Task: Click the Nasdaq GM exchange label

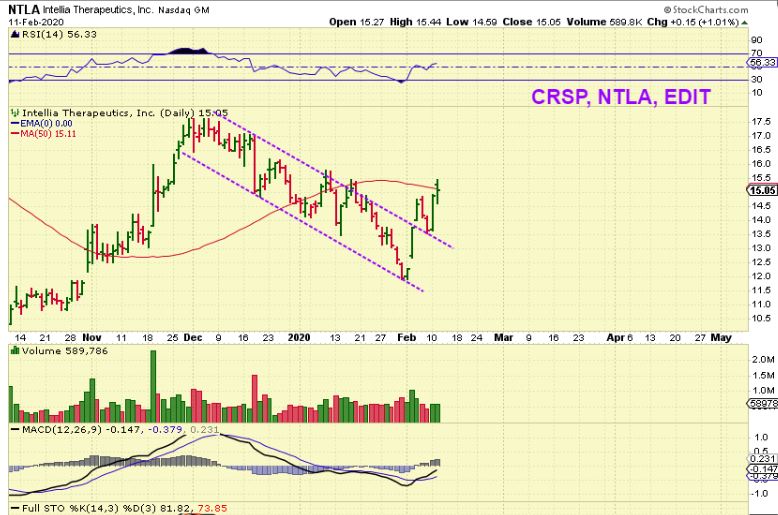Action: (184, 10)
